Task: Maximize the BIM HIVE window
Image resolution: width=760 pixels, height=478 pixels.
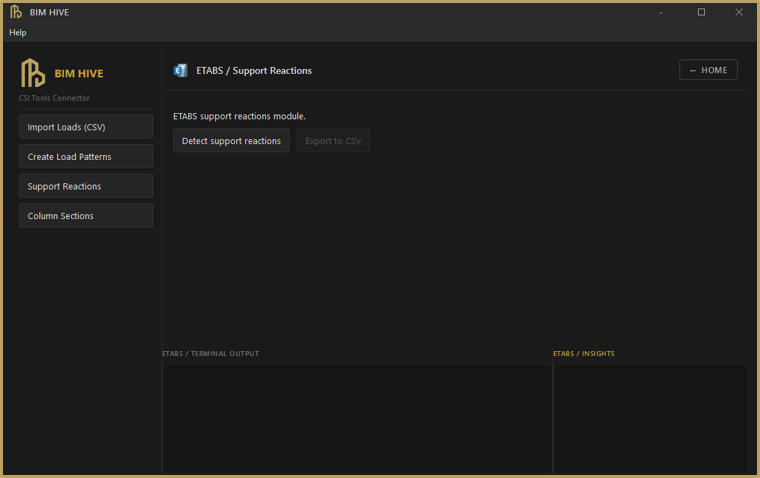Action: (701, 12)
